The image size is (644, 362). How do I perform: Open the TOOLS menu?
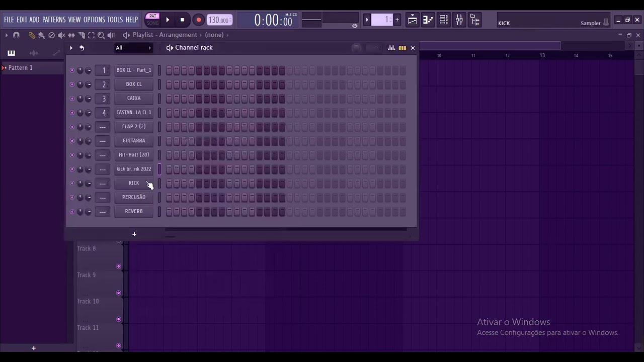coord(115,20)
